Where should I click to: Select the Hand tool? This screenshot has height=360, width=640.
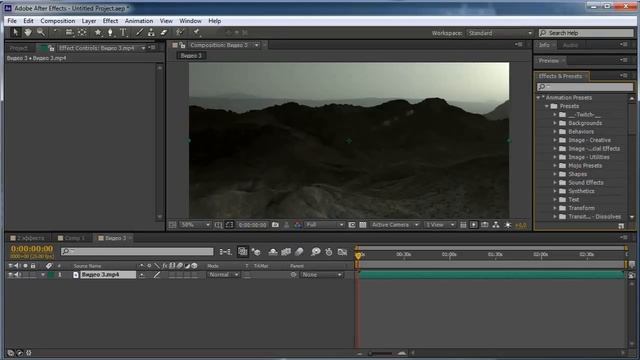point(28,32)
